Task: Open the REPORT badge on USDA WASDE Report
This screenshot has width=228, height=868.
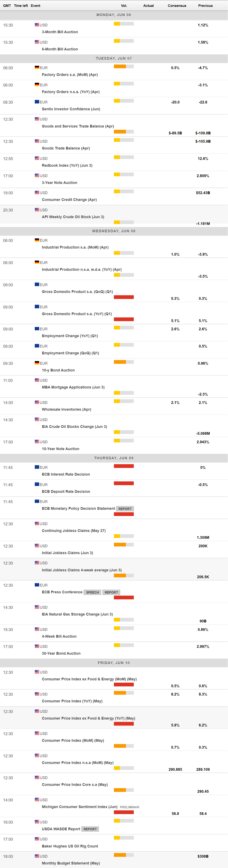Action: (90, 829)
